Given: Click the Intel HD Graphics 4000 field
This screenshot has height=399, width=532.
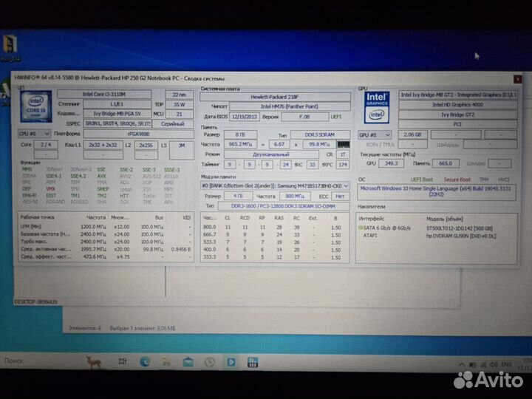Looking at the screenshot, I should click(x=457, y=105).
